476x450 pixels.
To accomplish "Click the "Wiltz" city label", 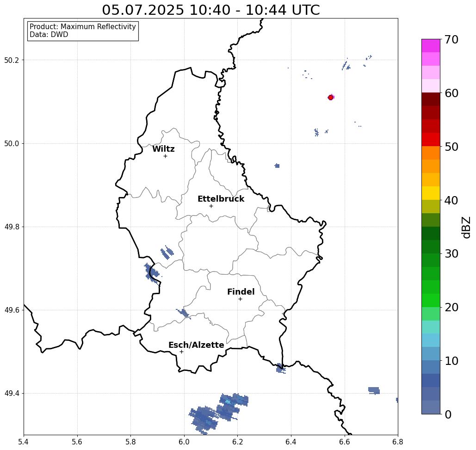I will click(x=163, y=149).
